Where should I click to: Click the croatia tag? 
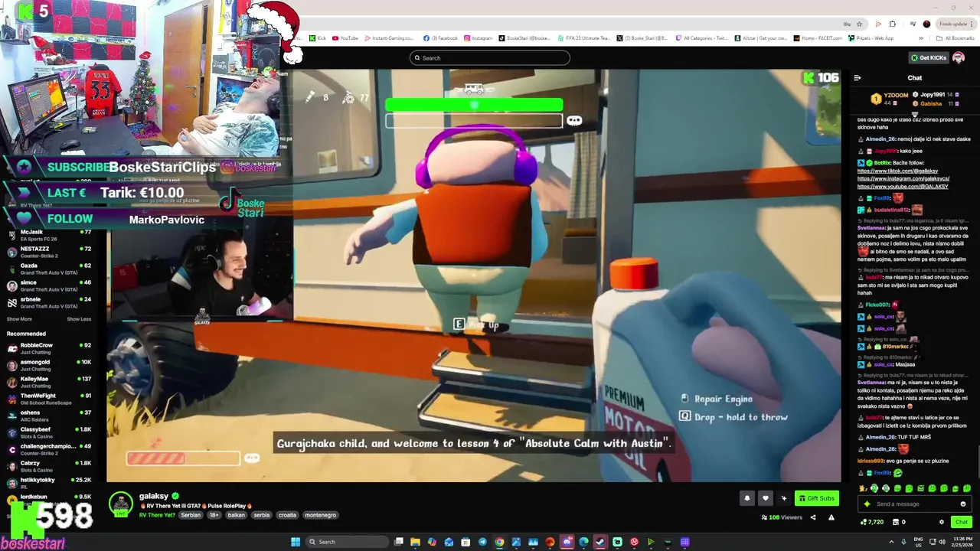point(287,515)
